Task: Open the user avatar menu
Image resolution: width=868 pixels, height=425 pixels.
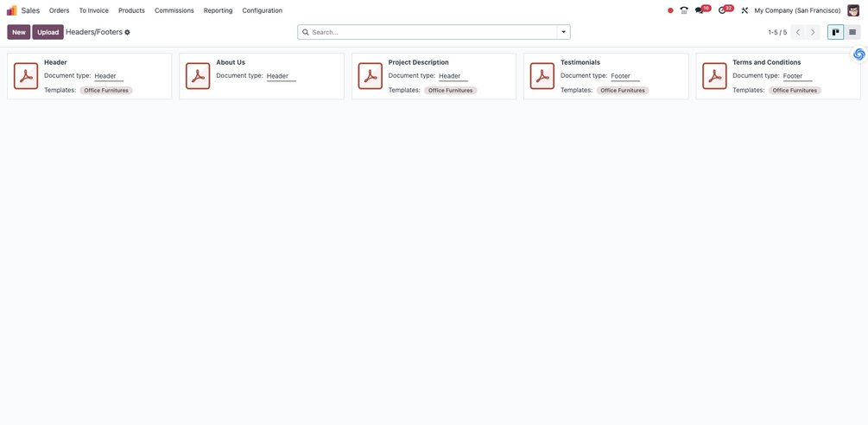Action: (x=853, y=10)
